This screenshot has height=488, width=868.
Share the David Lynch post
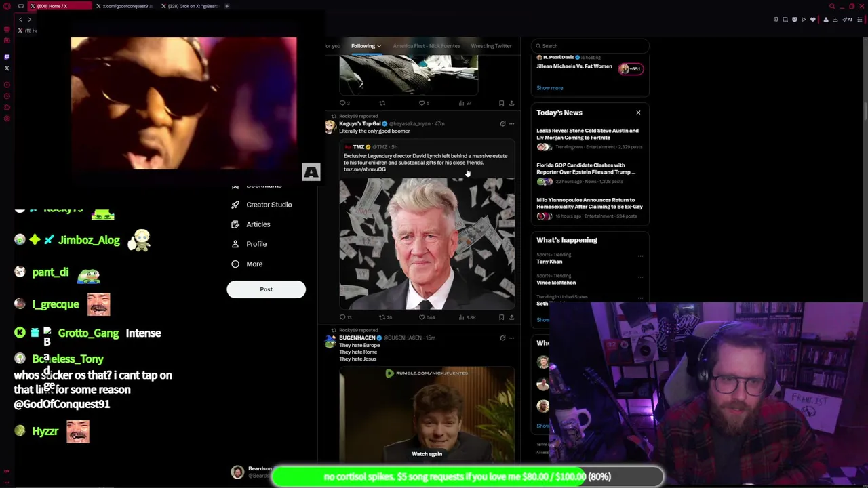(x=511, y=317)
